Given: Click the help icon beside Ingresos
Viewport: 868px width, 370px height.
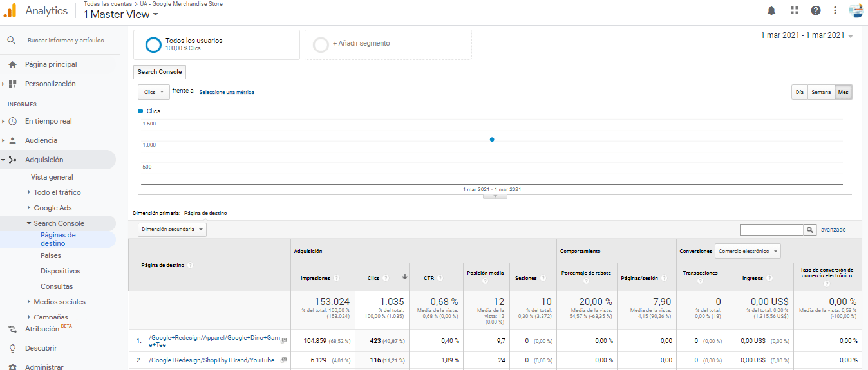Looking at the screenshot, I should coord(769,279).
